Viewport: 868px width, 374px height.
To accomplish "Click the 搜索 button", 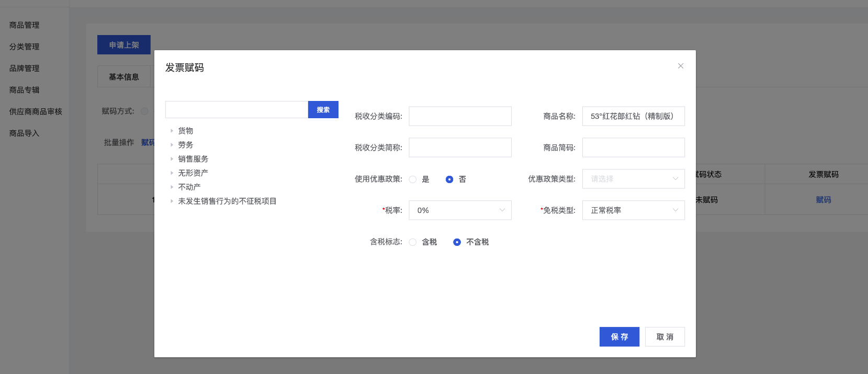I will tap(323, 110).
